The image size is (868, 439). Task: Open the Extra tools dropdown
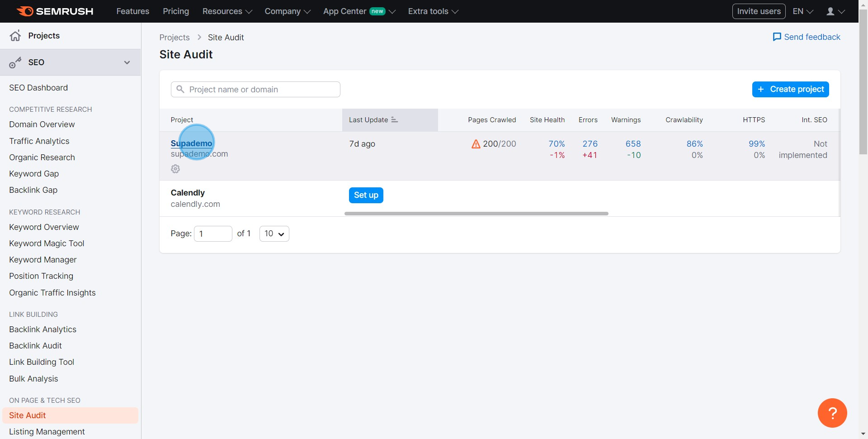(x=433, y=11)
